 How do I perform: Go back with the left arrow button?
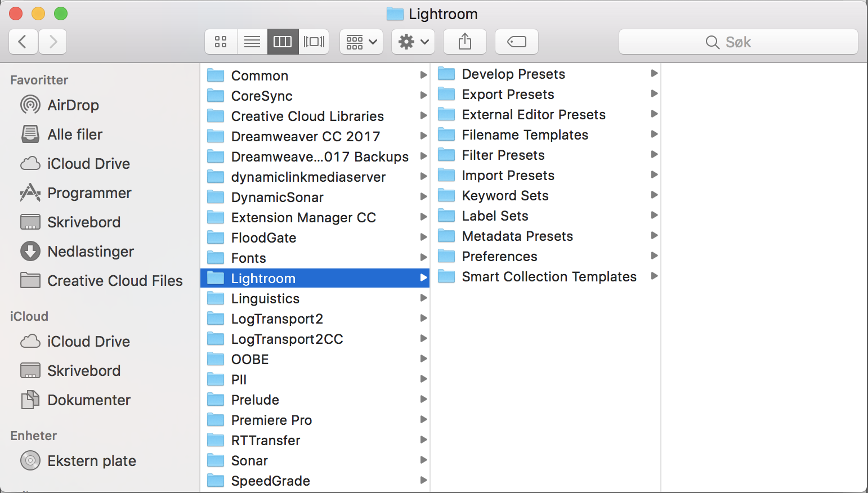(24, 42)
